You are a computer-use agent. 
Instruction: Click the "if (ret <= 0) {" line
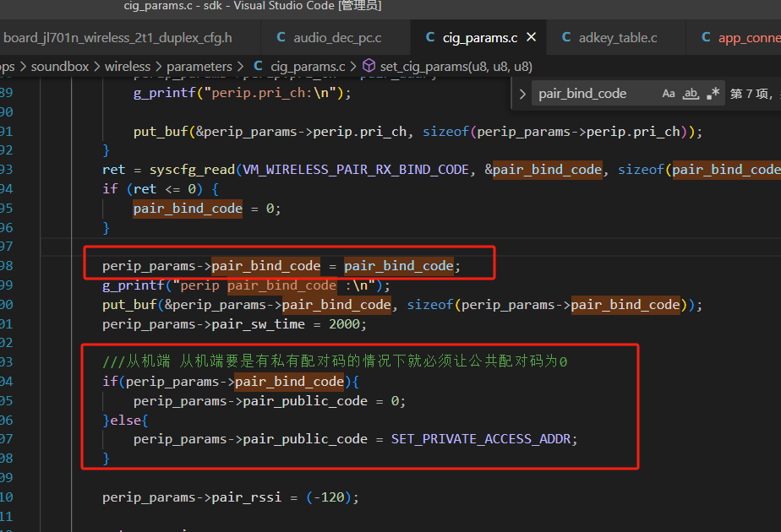click(161, 189)
